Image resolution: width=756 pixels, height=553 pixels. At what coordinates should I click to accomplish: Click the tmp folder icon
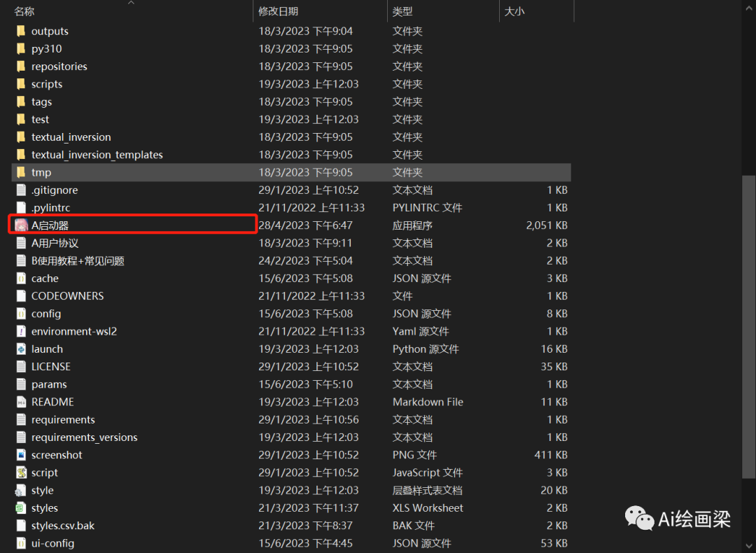pos(21,173)
